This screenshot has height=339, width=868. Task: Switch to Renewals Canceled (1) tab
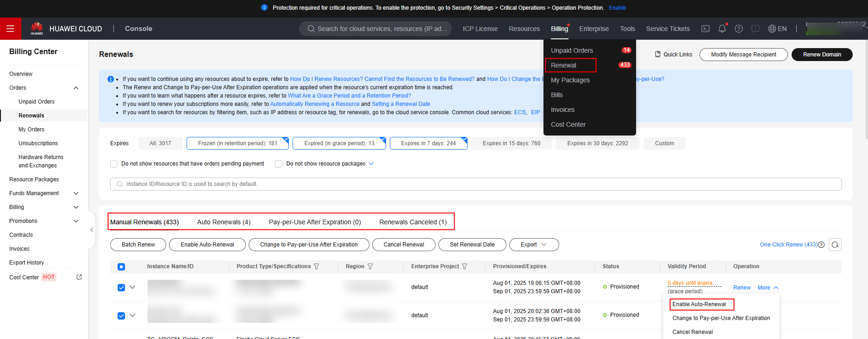413,222
